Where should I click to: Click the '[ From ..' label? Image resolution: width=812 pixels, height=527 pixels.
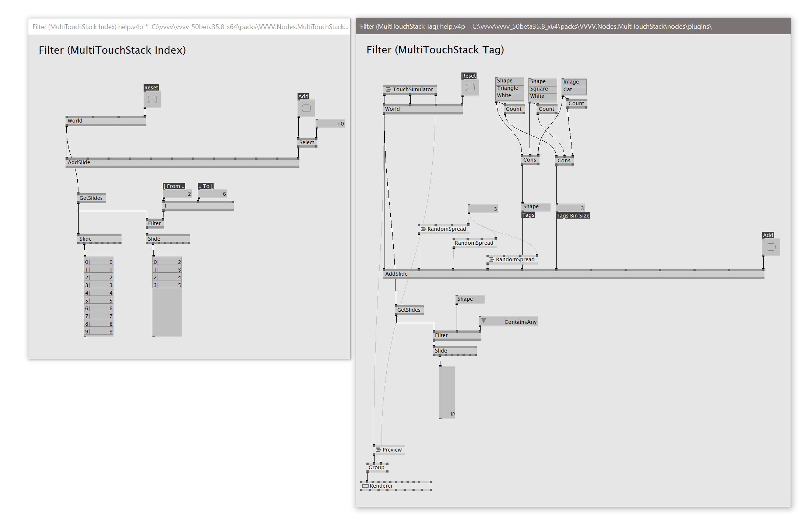174,186
